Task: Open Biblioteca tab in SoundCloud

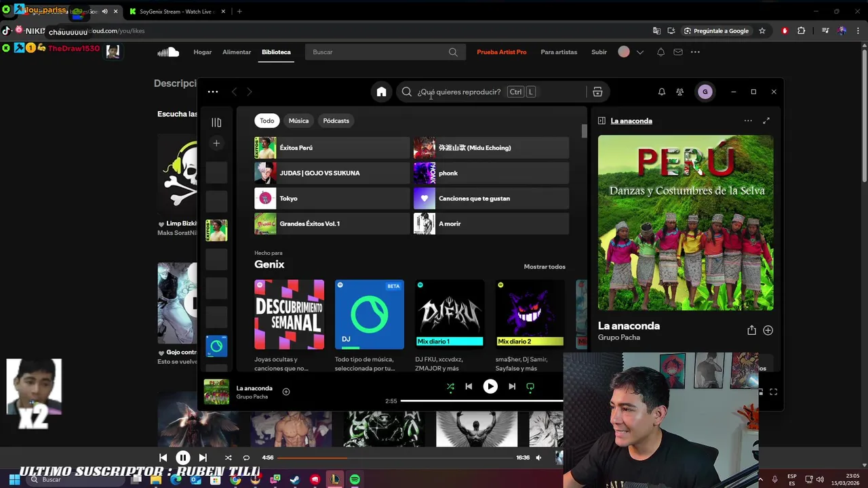Action: 276,52
